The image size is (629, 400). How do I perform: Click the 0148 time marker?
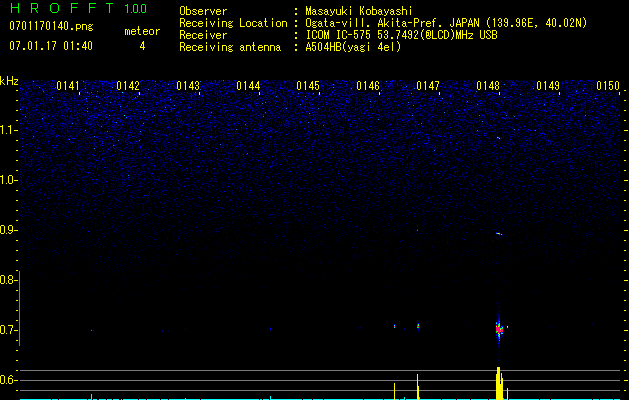[488, 86]
